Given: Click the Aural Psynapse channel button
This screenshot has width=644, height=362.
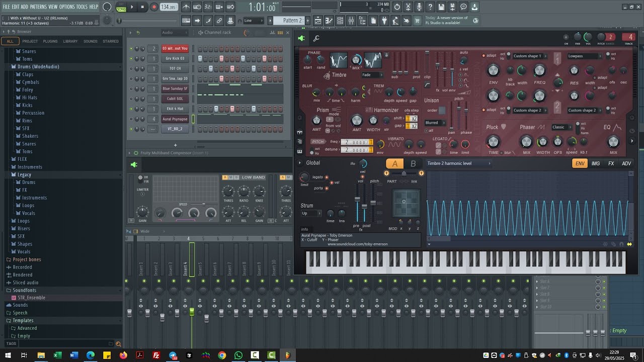Looking at the screenshot, I should pyautogui.click(x=175, y=119).
